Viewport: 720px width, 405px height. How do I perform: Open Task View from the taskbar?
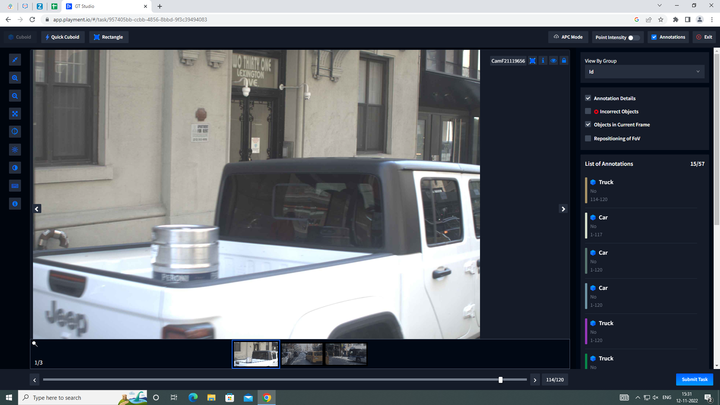(174, 398)
